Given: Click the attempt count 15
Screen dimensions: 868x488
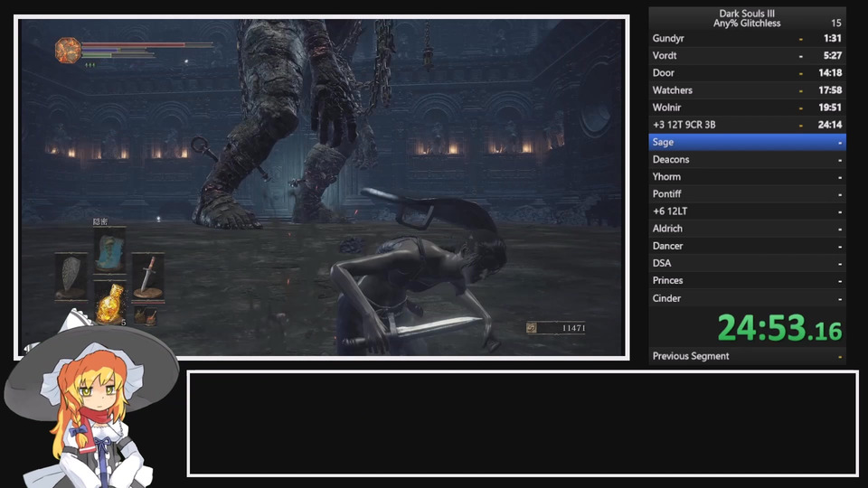Looking at the screenshot, I should [835, 23].
